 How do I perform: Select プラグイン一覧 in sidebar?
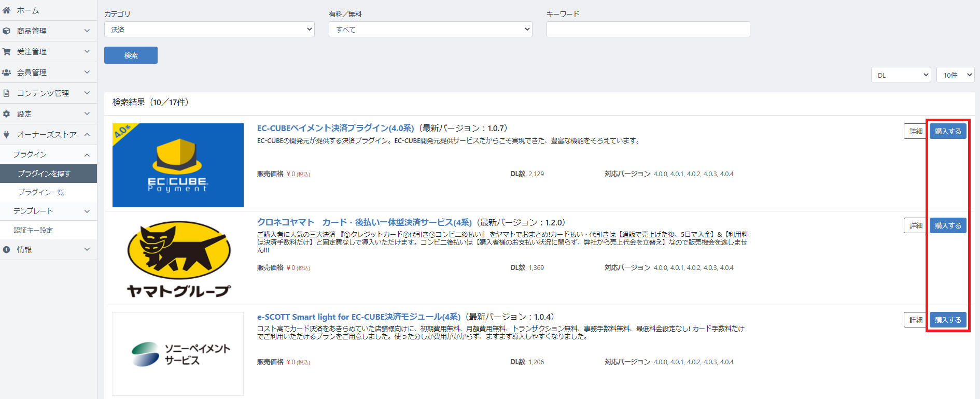[48, 192]
